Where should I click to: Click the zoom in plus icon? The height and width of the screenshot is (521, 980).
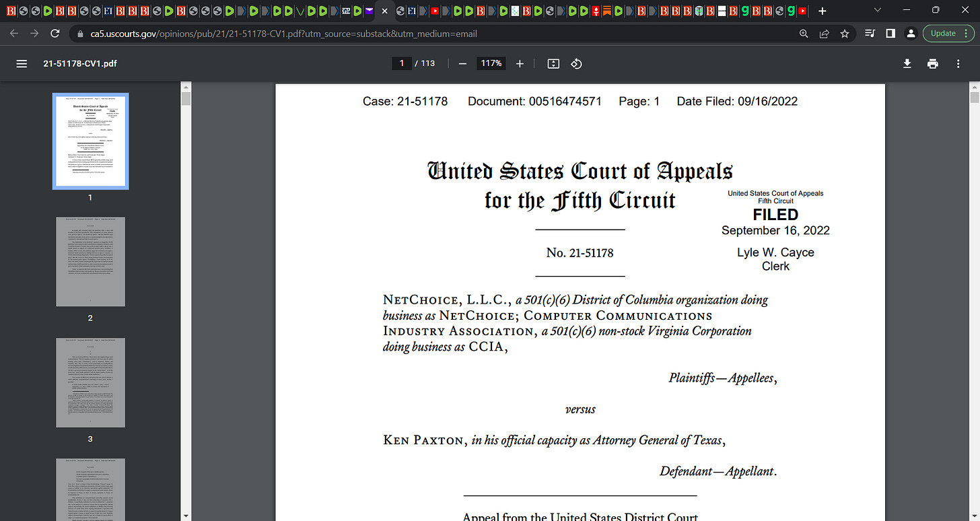click(520, 63)
